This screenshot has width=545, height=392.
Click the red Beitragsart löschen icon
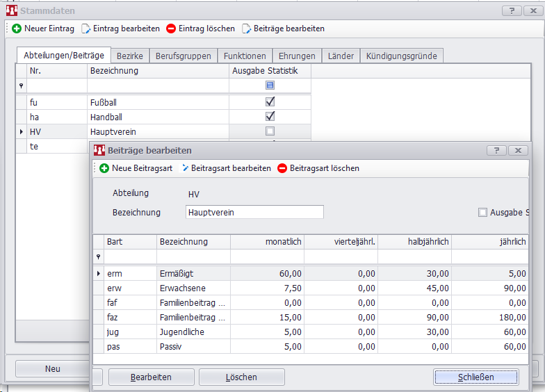point(282,168)
